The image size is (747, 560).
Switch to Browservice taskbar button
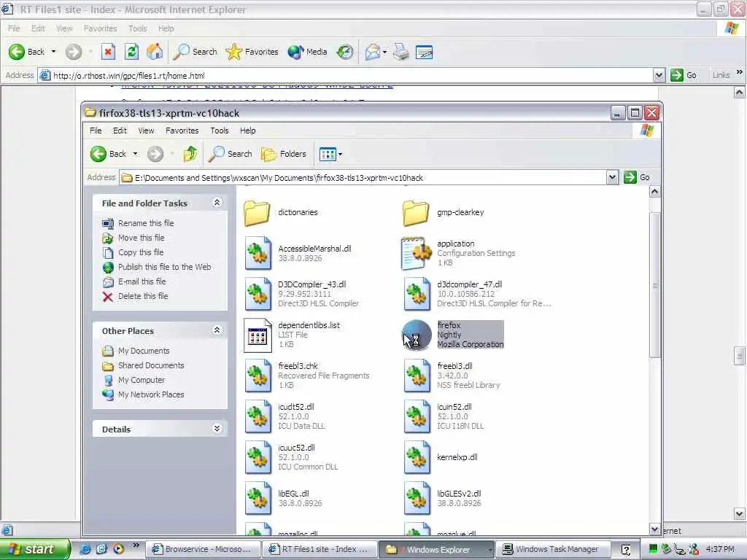[203, 550]
